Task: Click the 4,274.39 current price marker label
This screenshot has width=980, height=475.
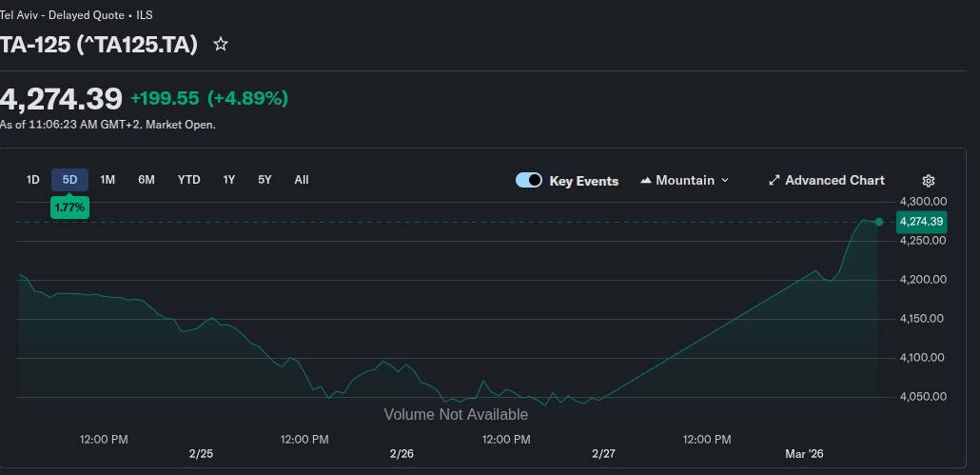Action: 921,222
